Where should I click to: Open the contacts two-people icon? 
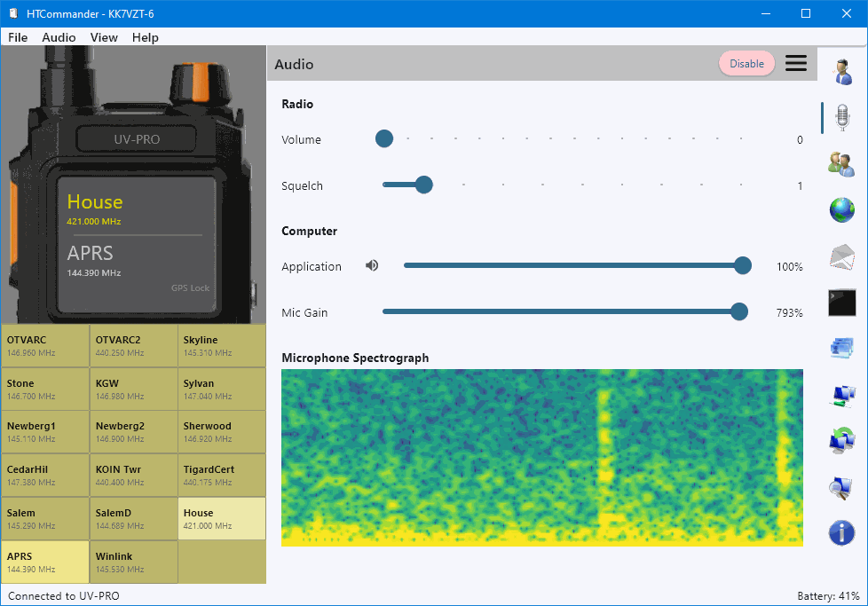tap(841, 164)
